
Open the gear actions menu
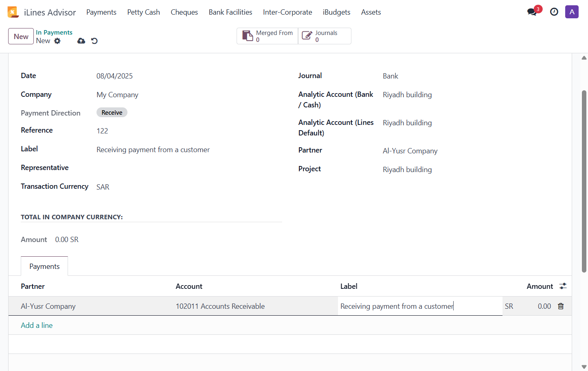point(57,41)
